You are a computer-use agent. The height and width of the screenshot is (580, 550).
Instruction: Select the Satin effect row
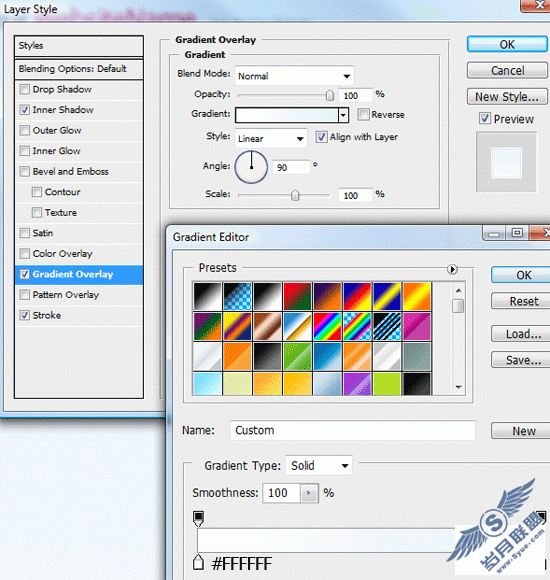(79, 233)
